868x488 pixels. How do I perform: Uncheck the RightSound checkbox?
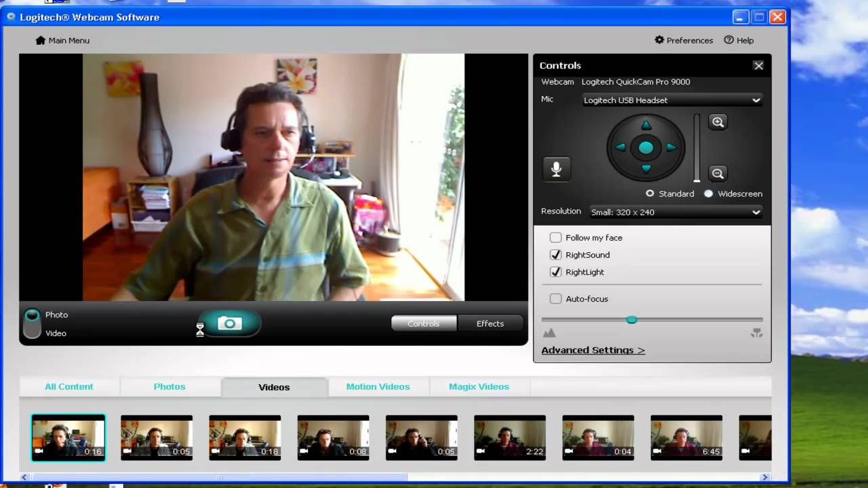point(555,255)
